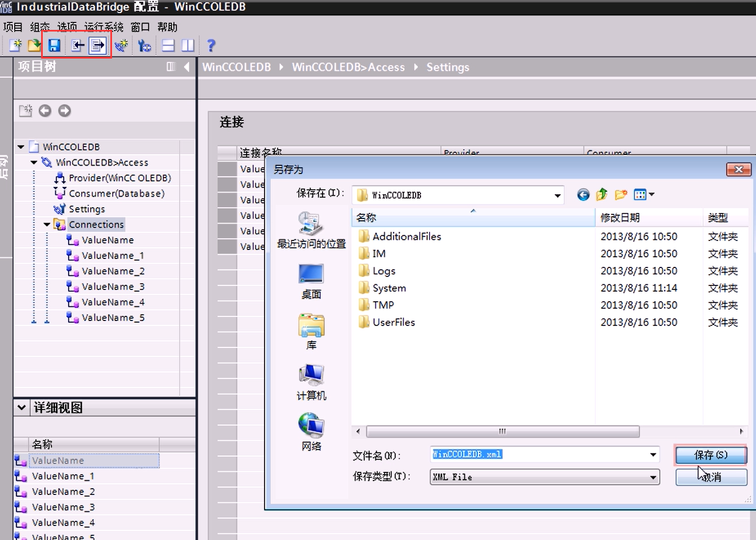The image size is (756, 540).
Task: Click the 最近访问的位置 shortcut
Action: 311,231
